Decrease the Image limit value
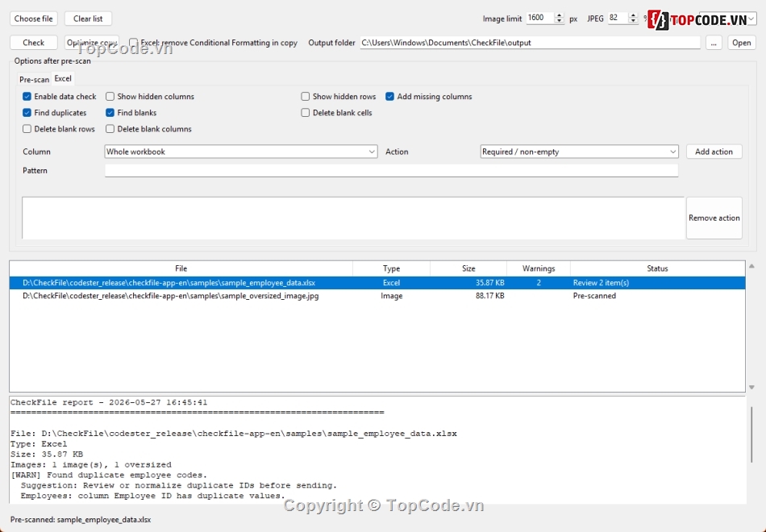The height and width of the screenshot is (532, 766). click(560, 21)
